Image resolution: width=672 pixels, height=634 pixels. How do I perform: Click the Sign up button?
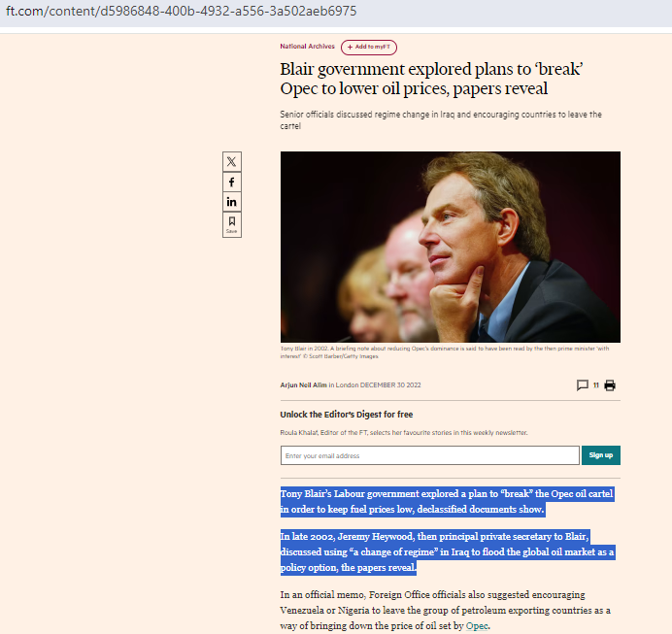[x=601, y=455]
